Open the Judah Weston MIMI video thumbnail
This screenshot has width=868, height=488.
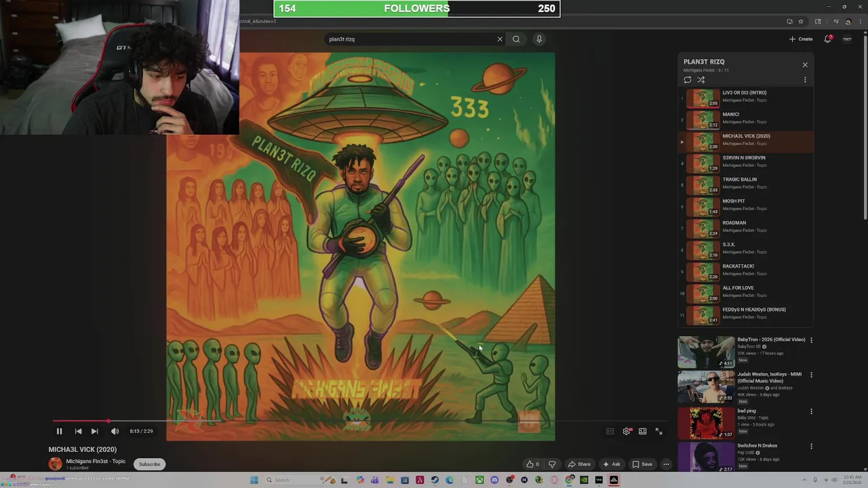tap(706, 388)
